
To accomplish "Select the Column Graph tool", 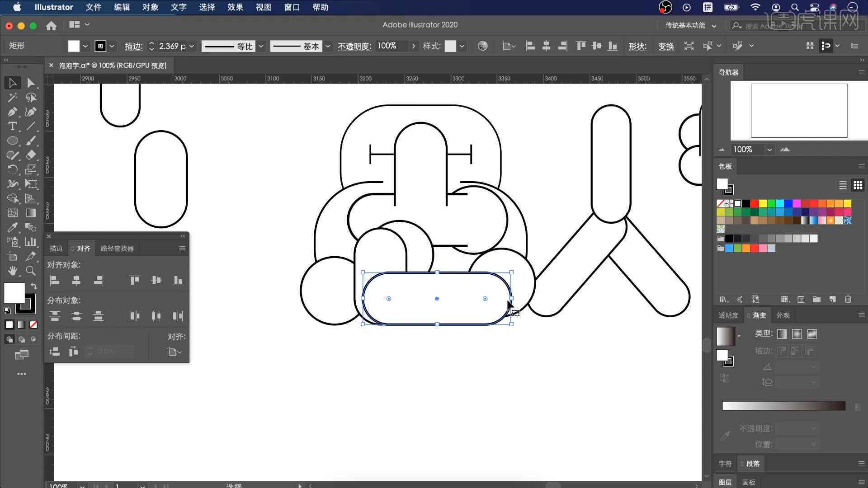I will [x=31, y=242].
